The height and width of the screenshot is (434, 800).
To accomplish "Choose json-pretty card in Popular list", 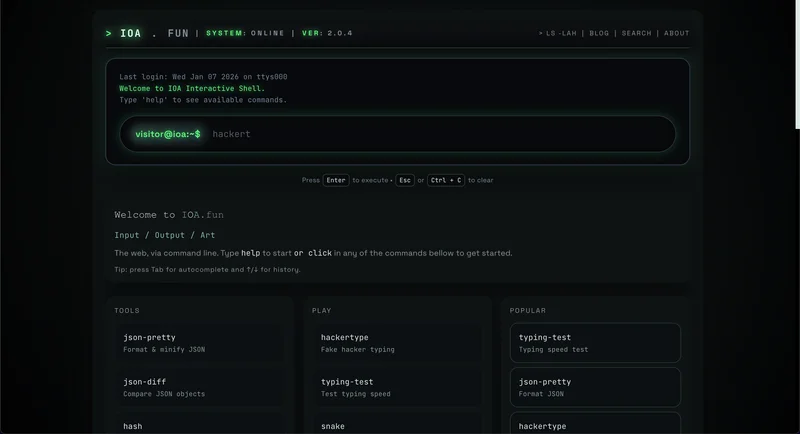I will (x=595, y=387).
